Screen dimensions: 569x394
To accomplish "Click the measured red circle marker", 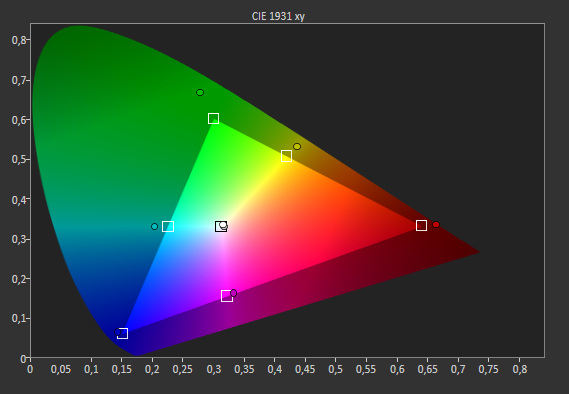I will coord(436,225).
